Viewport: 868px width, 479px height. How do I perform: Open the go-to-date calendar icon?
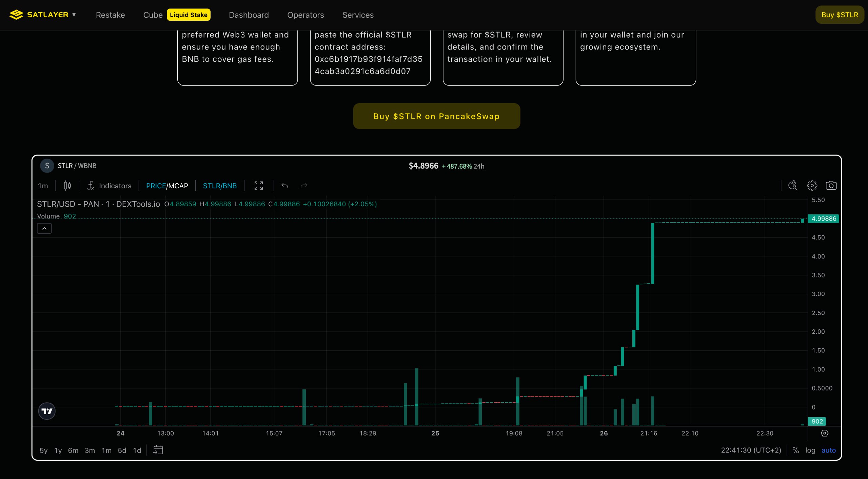(x=158, y=450)
